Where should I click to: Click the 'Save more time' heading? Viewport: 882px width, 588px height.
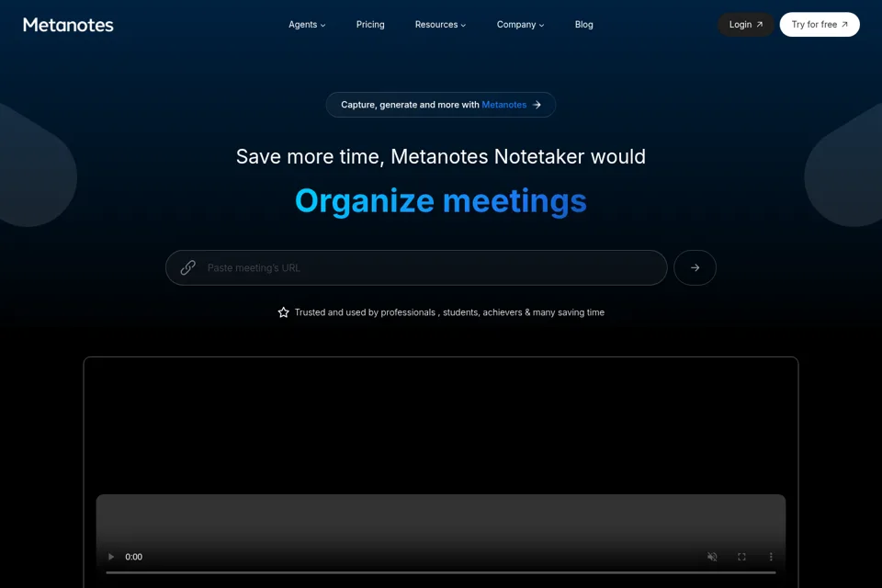point(441,156)
